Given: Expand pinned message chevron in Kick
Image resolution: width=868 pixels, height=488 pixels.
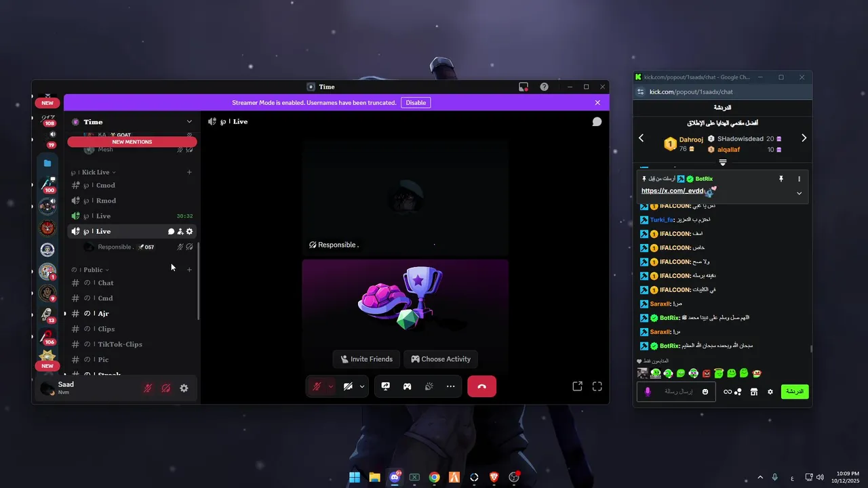Looking at the screenshot, I should point(799,193).
